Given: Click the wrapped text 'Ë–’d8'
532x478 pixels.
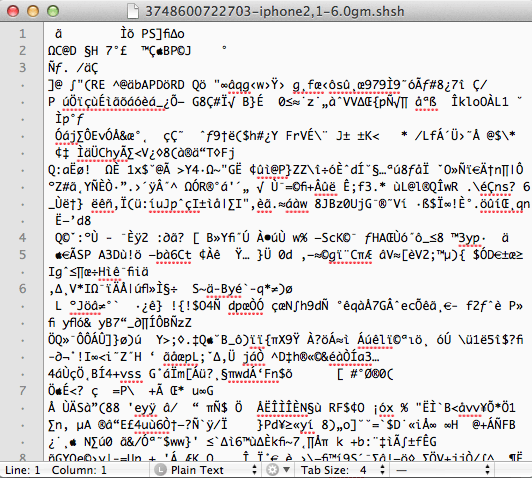Looking at the screenshot, I should 73,221.
